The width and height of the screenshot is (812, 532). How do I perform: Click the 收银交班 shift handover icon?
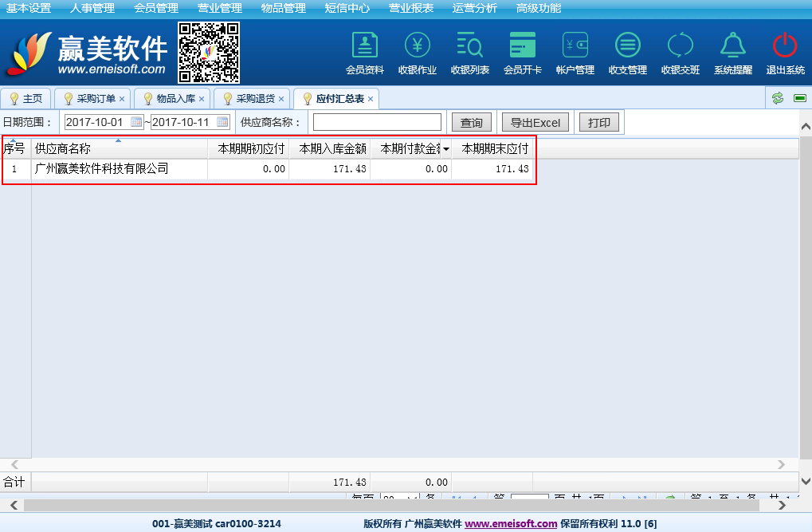tap(681, 45)
